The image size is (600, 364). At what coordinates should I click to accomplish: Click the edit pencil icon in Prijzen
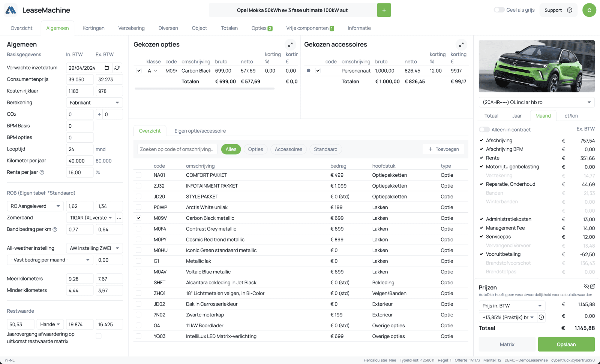(x=592, y=286)
